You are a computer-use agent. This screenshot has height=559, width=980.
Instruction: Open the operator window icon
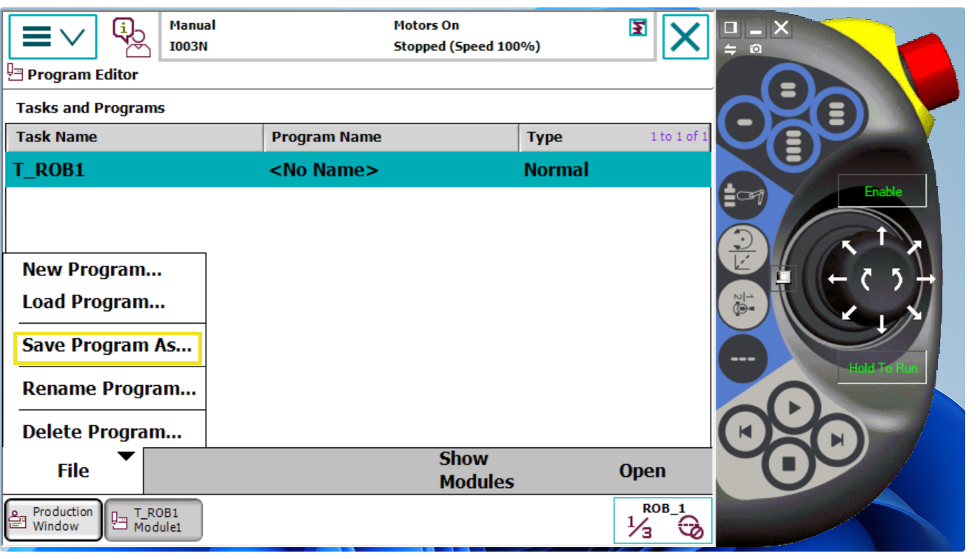click(x=130, y=36)
